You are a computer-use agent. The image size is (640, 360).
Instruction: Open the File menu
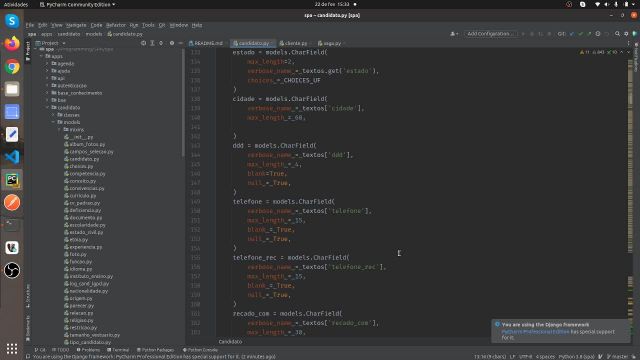click(30, 25)
